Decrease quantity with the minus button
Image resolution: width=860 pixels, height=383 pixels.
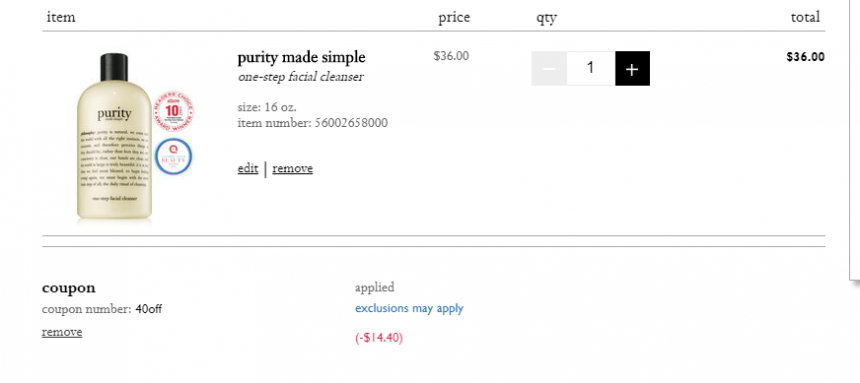pos(549,69)
